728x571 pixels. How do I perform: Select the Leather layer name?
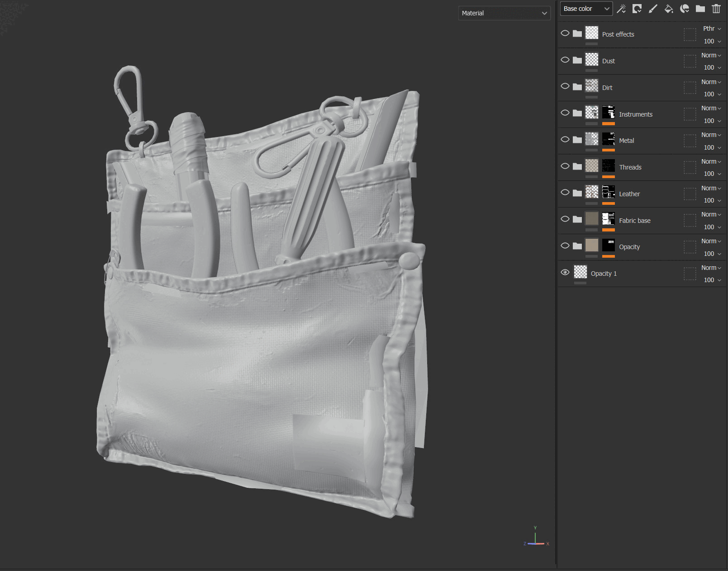pyautogui.click(x=629, y=194)
